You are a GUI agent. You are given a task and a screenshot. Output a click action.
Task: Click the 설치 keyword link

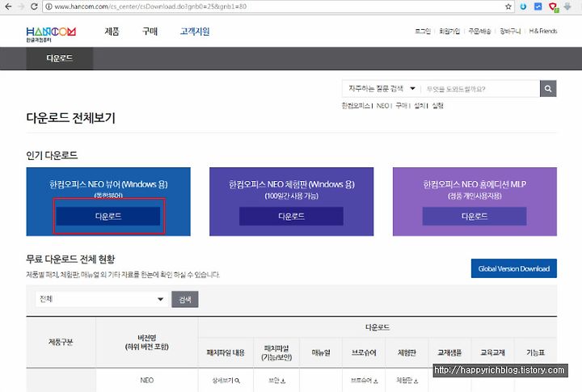click(420, 106)
